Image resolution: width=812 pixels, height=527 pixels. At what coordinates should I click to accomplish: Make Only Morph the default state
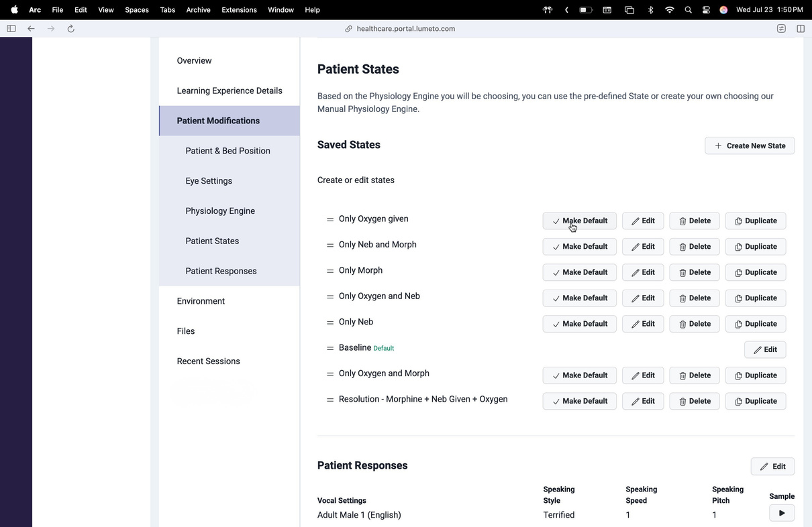point(579,272)
